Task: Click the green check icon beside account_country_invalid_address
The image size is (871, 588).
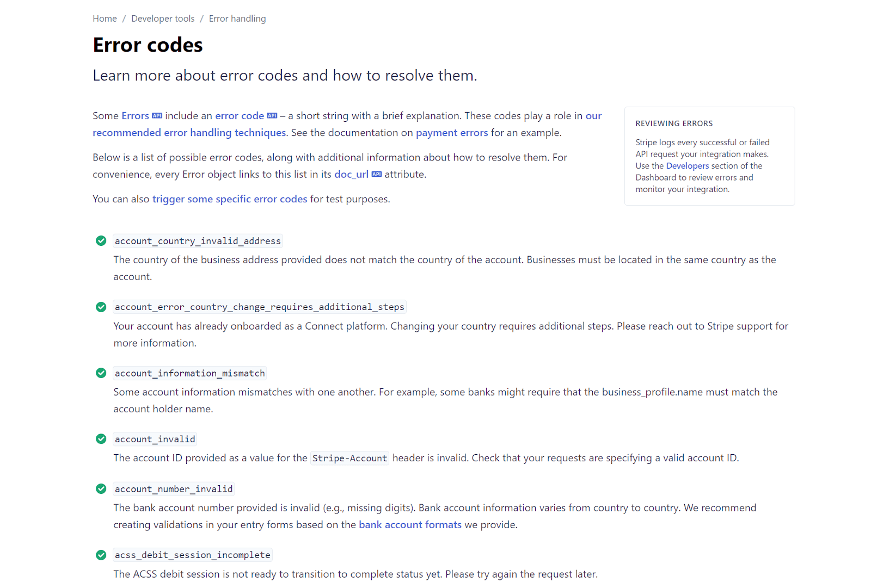Action: (x=101, y=240)
